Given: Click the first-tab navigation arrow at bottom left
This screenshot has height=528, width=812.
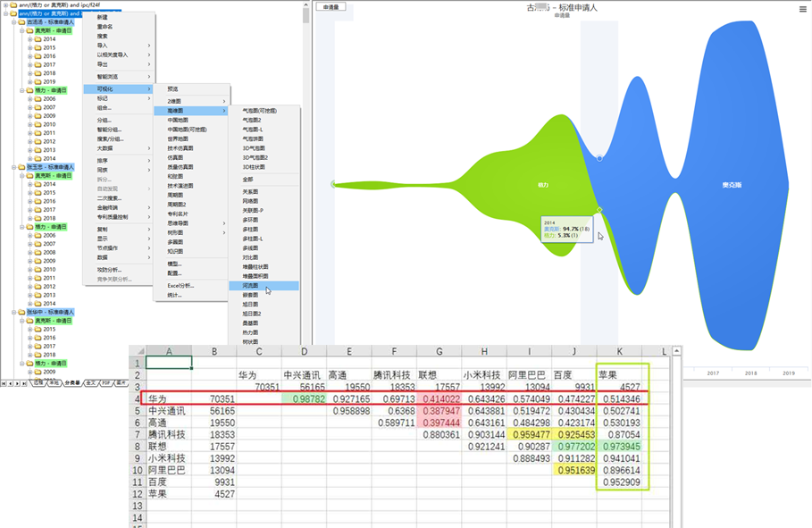Looking at the screenshot, I should [x=4, y=383].
